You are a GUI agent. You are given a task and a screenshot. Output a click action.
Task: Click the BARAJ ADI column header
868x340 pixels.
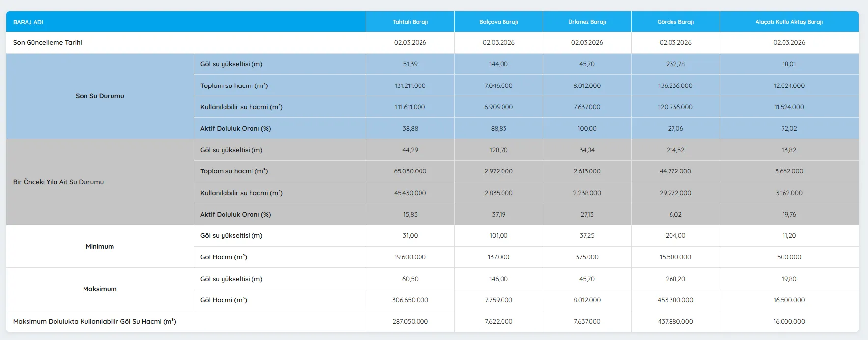(28, 22)
